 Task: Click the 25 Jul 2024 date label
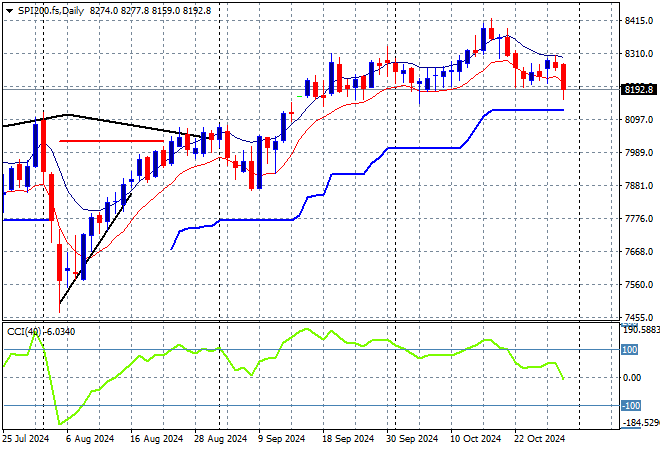tap(28, 438)
